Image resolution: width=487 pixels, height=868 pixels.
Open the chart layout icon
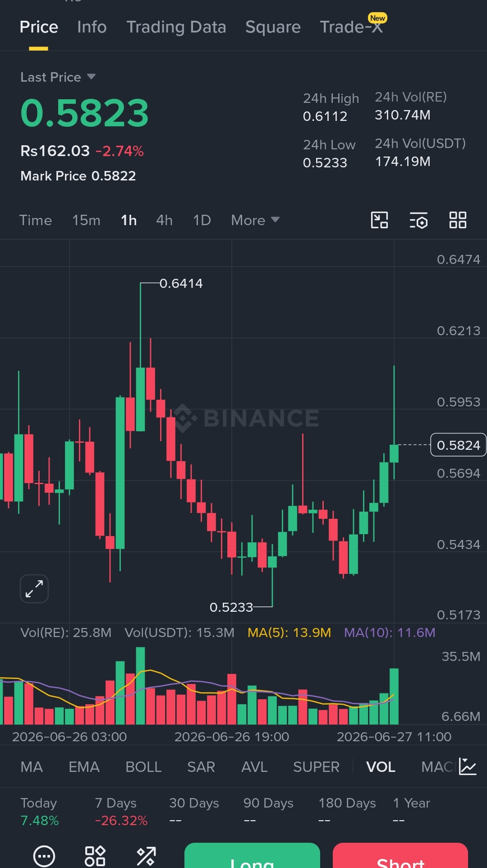point(379,220)
